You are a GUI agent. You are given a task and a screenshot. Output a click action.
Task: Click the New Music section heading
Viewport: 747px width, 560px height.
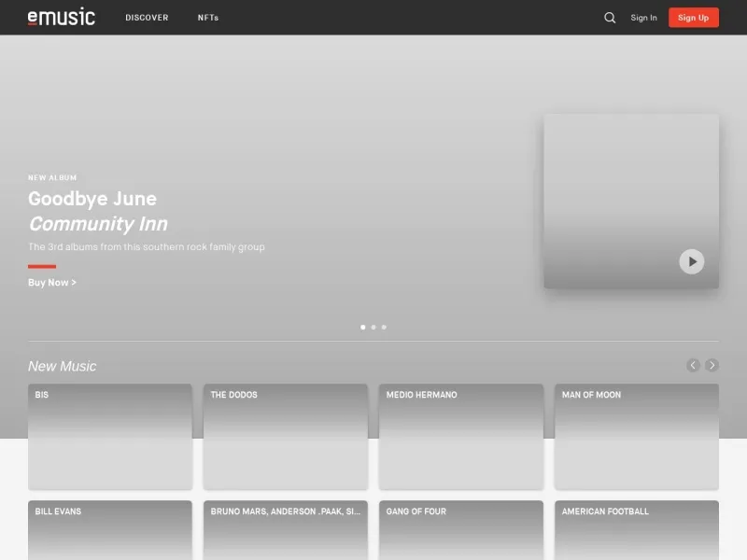[x=62, y=366]
